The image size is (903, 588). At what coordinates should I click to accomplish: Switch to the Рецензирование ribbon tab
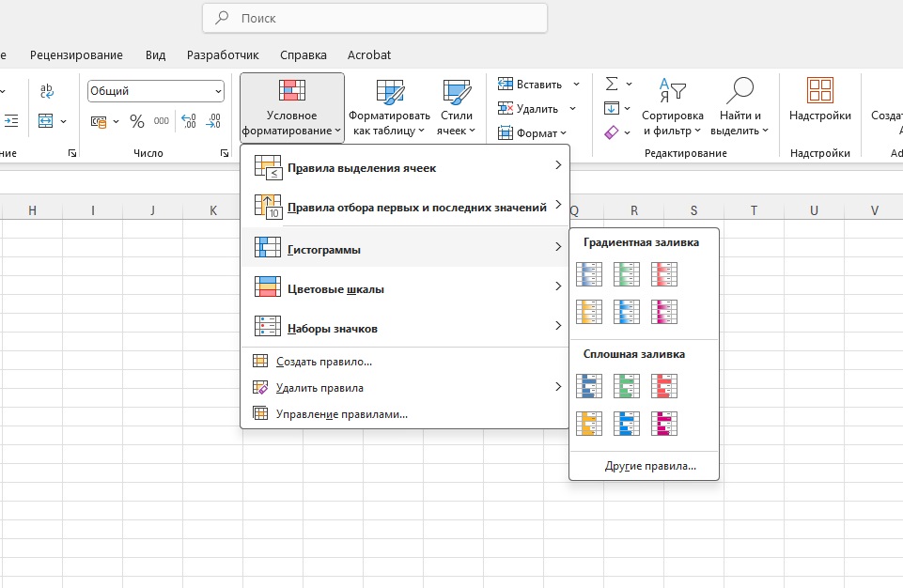(77, 54)
